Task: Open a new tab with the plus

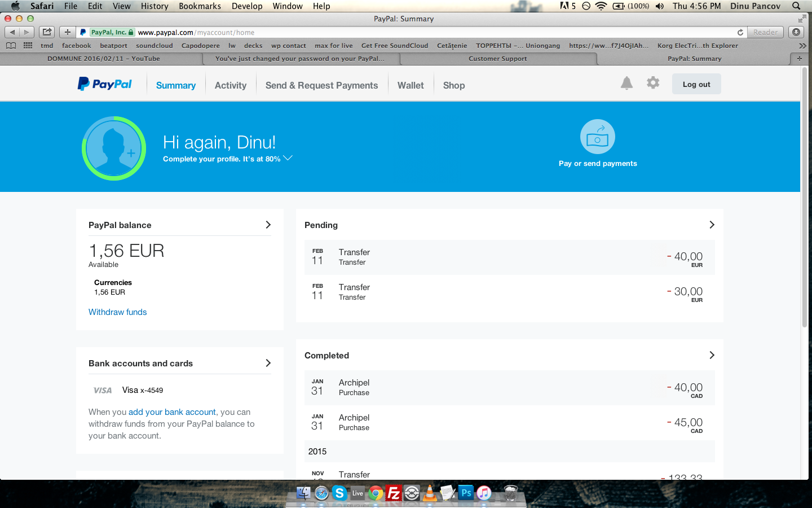Action: (x=799, y=58)
